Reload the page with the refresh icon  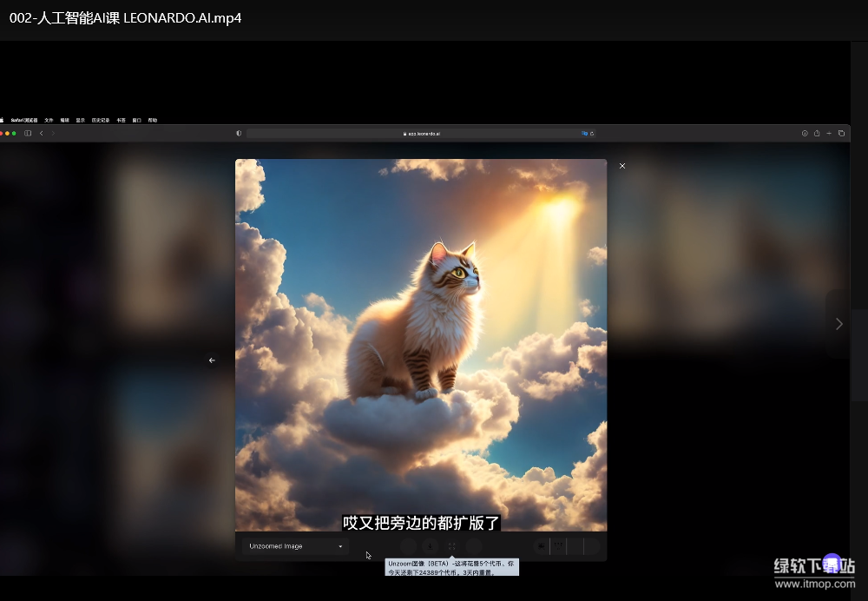coord(593,134)
